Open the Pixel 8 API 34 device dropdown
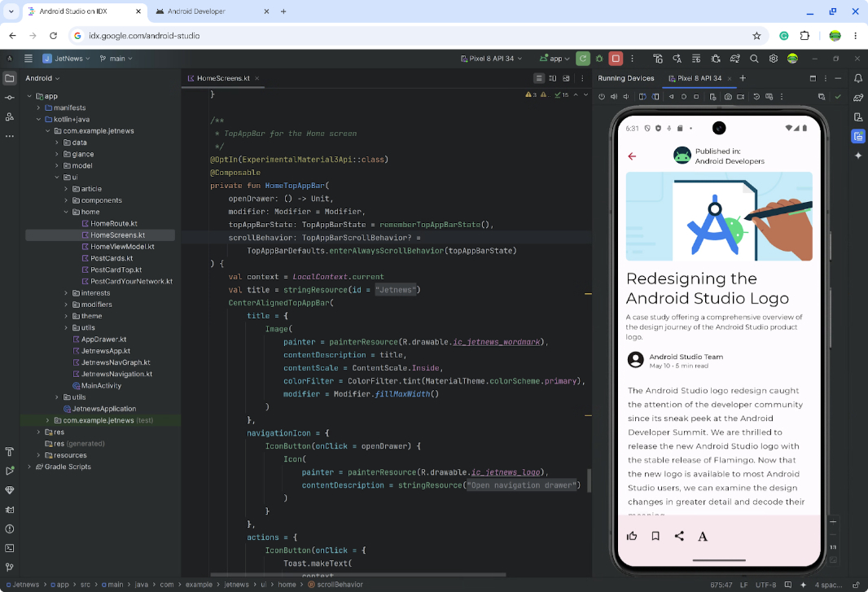 (490, 58)
